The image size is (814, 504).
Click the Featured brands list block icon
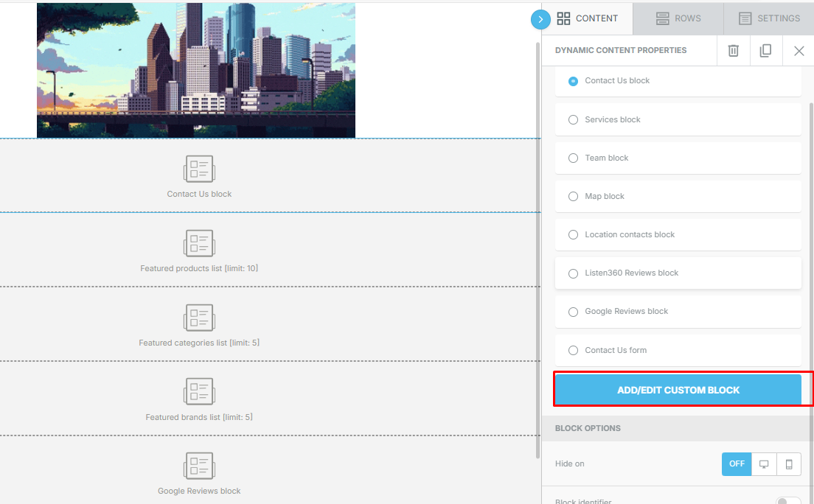199,391
